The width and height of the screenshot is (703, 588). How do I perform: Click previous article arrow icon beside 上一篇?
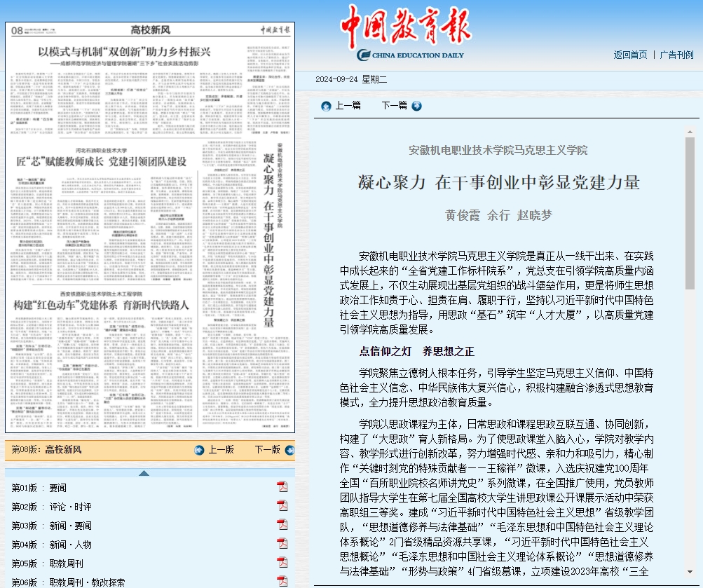point(326,107)
